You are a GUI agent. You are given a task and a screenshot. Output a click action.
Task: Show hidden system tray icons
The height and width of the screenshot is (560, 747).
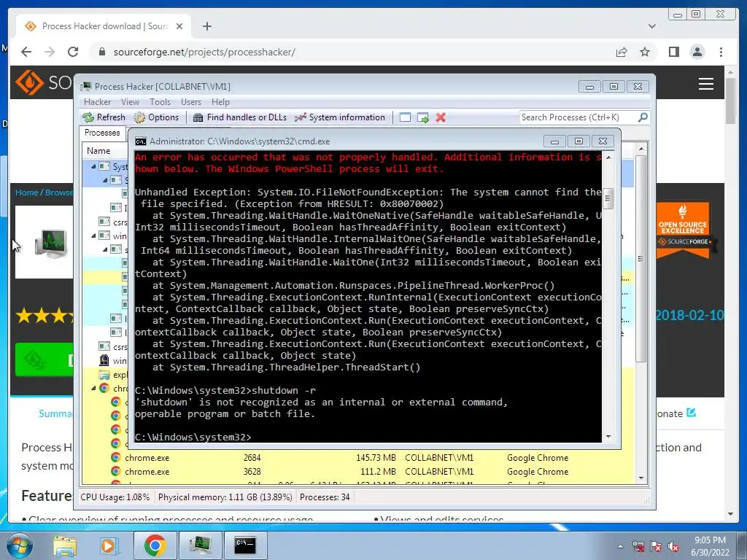click(x=620, y=547)
